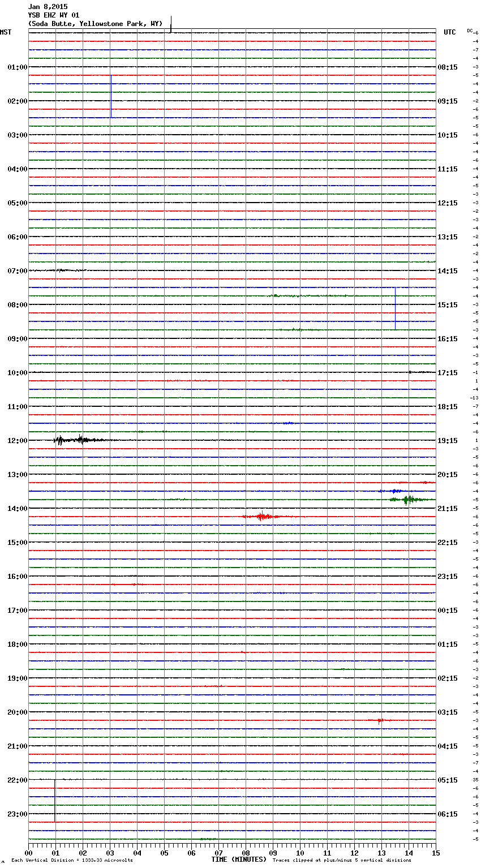Click minute tick label 00 on bottom axis
This screenshot has height=868, width=481.
point(28,853)
